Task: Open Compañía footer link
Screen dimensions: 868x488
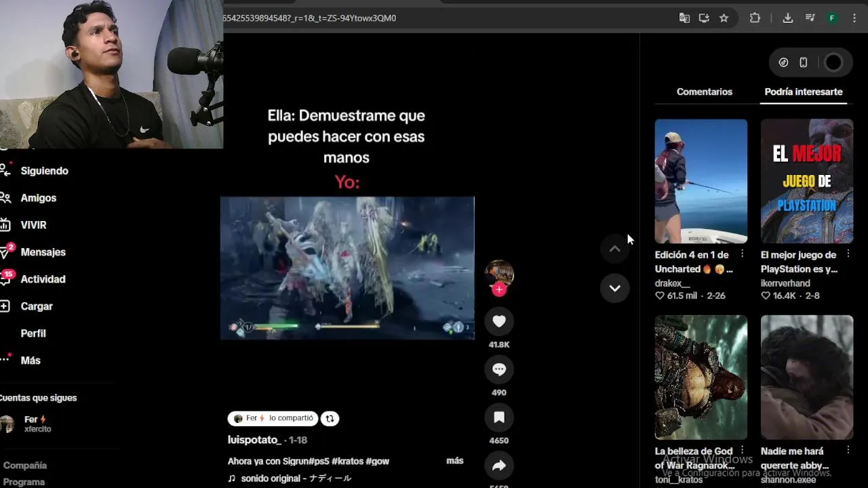Action: point(24,466)
